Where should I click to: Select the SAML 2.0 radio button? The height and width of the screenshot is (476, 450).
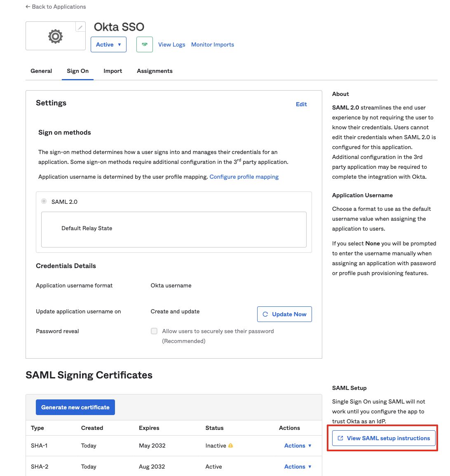(44, 201)
